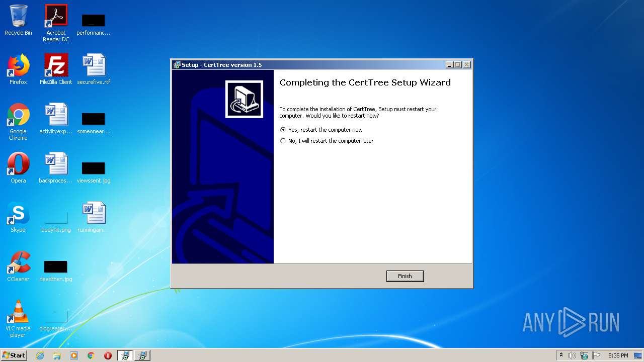Click the Finish button in Setup wizard
This screenshot has height=362, width=644.
tap(405, 276)
